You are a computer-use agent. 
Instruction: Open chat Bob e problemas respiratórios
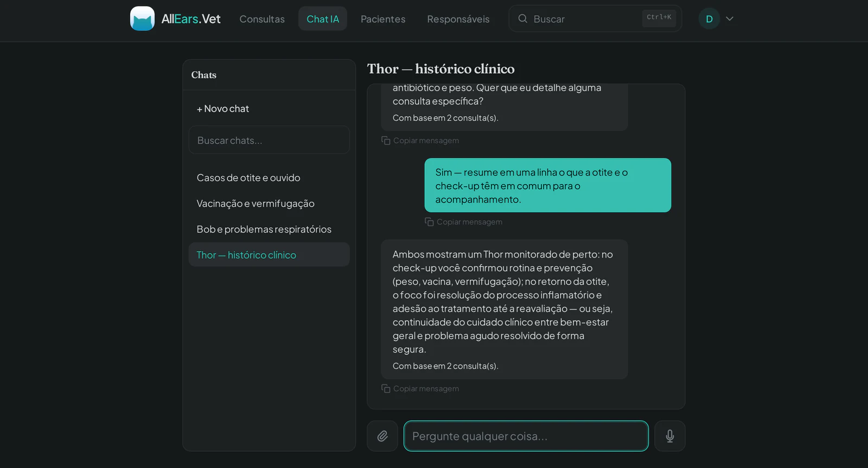[x=269, y=229]
